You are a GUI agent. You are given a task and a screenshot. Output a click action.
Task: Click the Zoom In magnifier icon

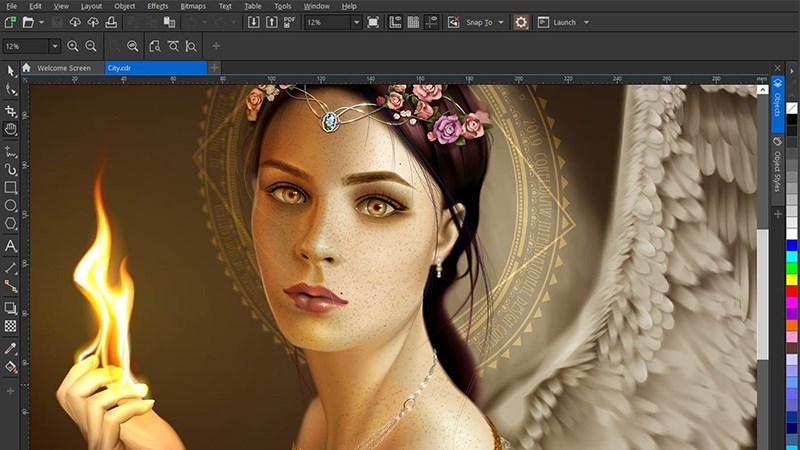[x=74, y=46]
